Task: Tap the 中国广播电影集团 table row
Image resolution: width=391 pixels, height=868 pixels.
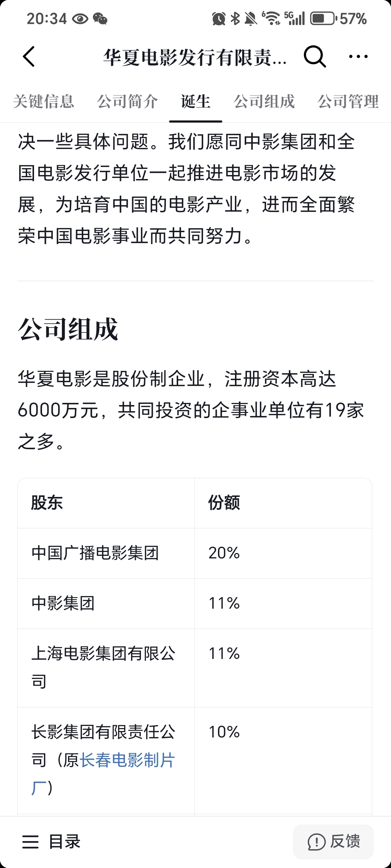Action: pyautogui.click(x=195, y=553)
